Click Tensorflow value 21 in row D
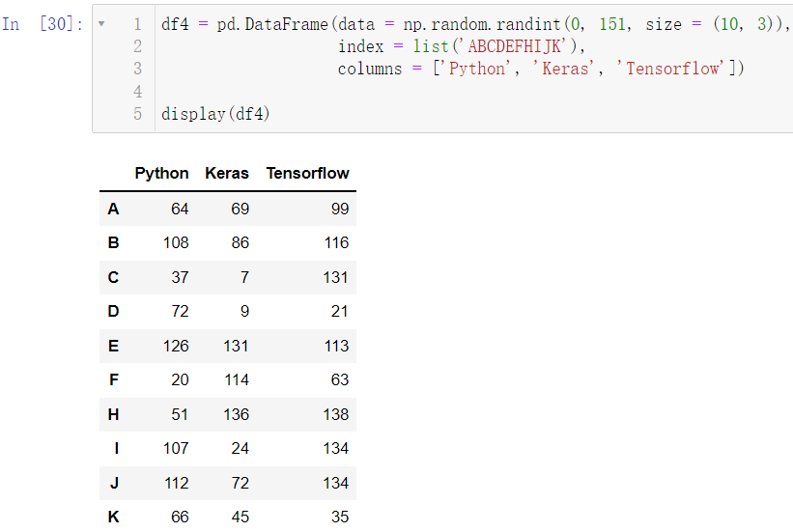This screenshot has width=793, height=532. tap(340, 311)
